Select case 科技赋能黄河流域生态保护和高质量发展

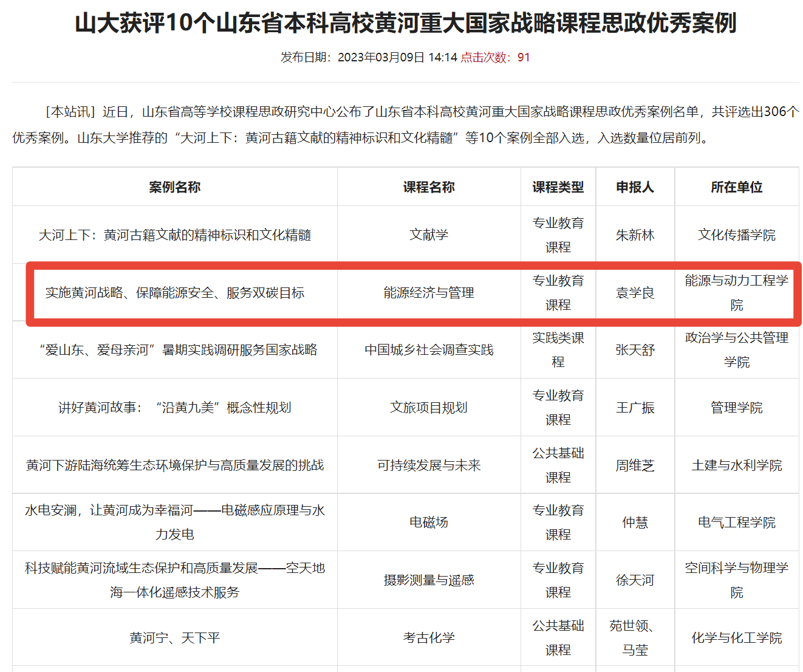(x=175, y=580)
